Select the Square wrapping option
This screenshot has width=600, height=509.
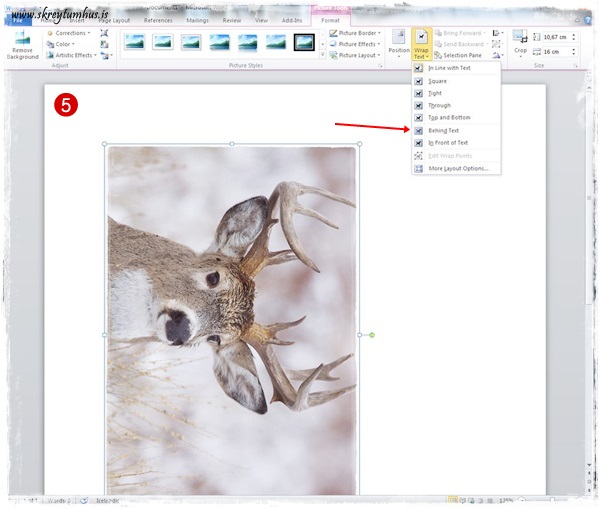coord(438,81)
